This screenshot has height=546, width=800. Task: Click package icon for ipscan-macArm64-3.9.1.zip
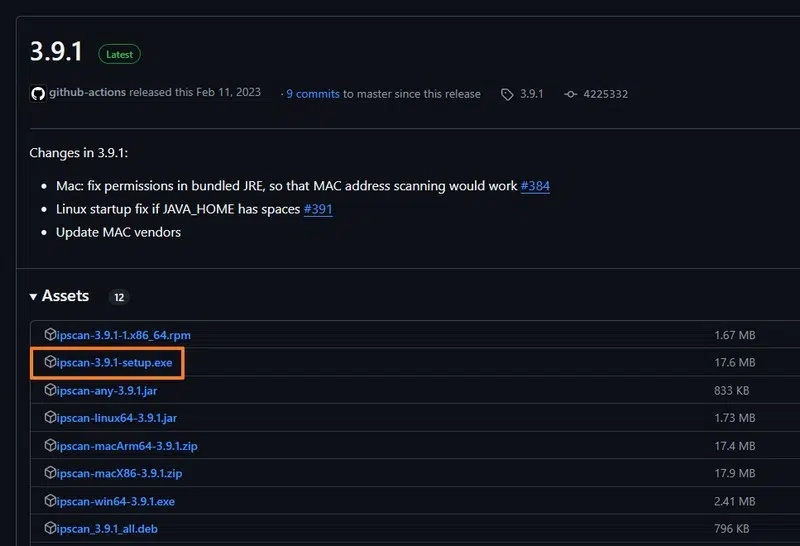tap(50, 445)
